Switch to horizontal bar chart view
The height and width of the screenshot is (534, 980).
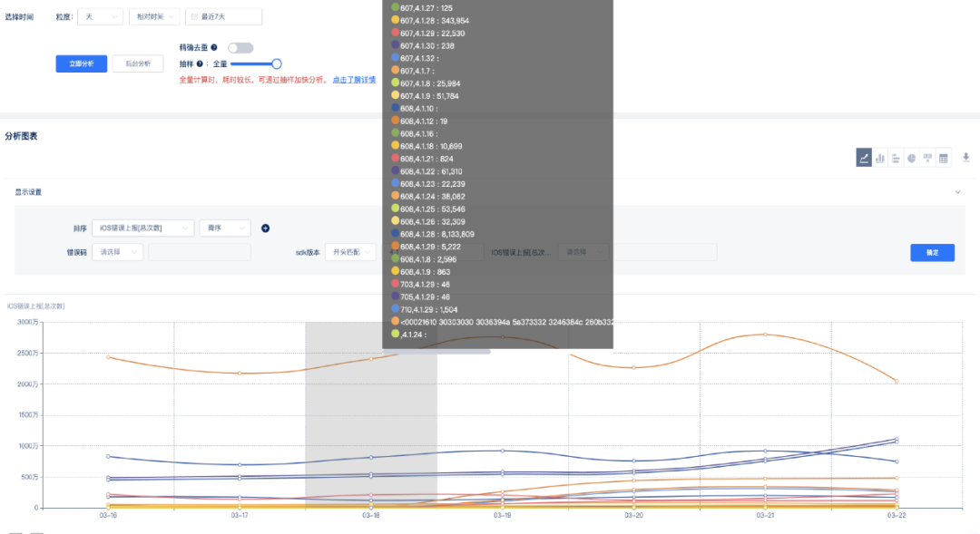(x=896, y=158)
